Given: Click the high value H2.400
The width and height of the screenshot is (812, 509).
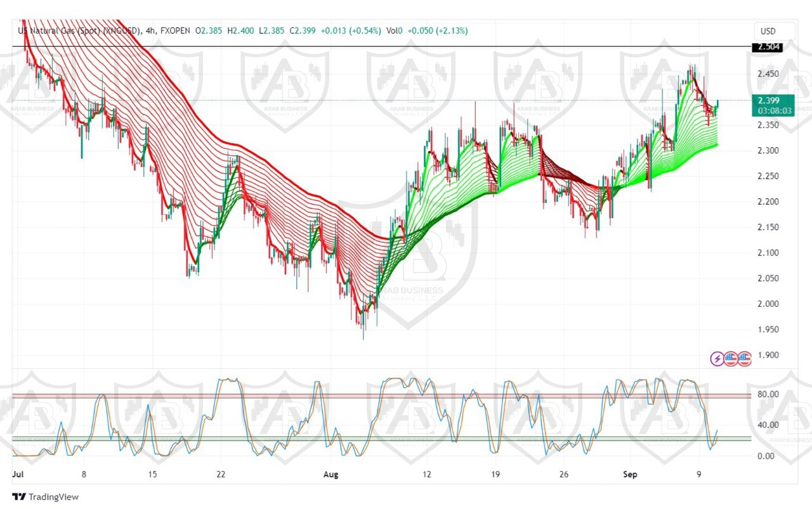Looking at the screenshot, I should click(240, 30).
